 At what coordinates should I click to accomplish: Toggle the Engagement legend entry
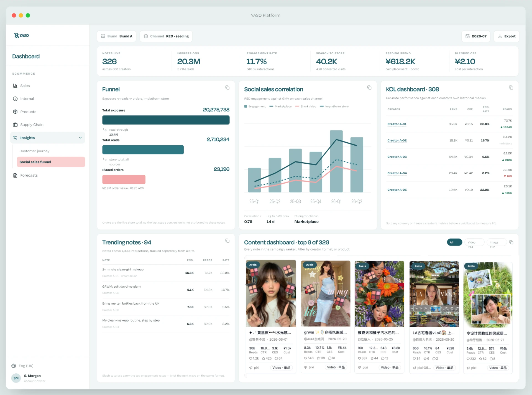255,107
